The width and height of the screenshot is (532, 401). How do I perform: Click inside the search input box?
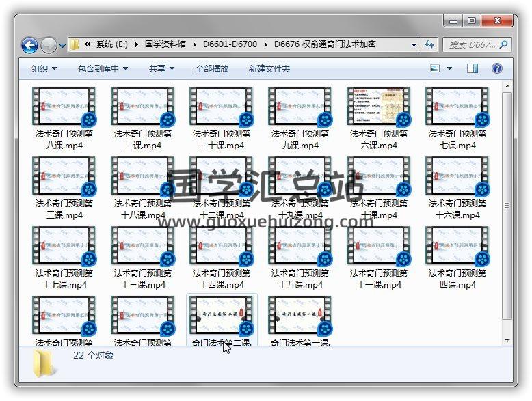point(472,45)
